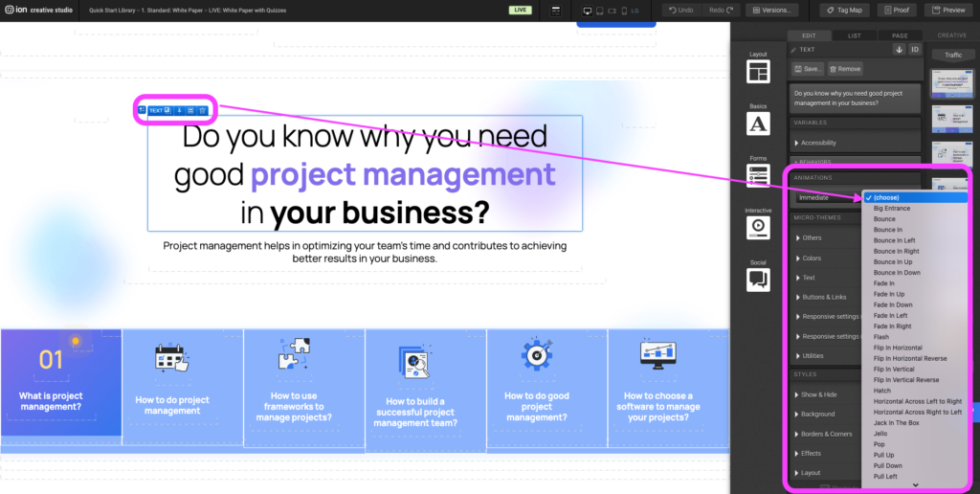Toggle the LIVE status badge

(x=522, y=10)
